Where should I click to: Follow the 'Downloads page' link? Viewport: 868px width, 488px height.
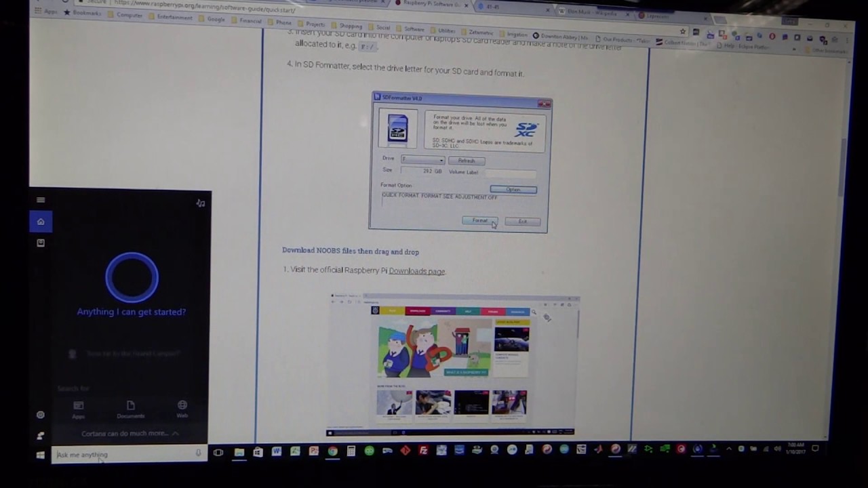[x=417, y=271]
